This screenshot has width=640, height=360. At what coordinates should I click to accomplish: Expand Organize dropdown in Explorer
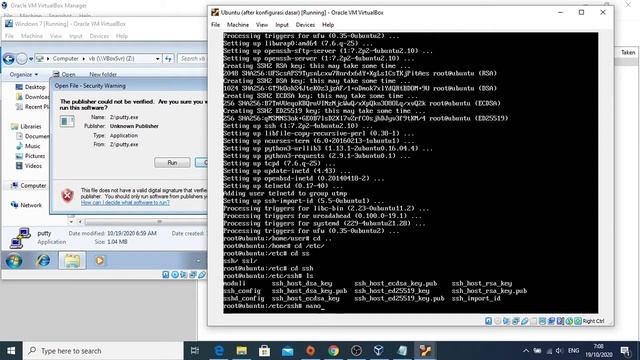click(x=24, y=74)
